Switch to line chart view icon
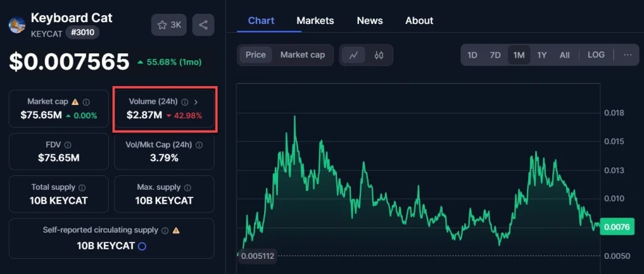 point(353,55)
